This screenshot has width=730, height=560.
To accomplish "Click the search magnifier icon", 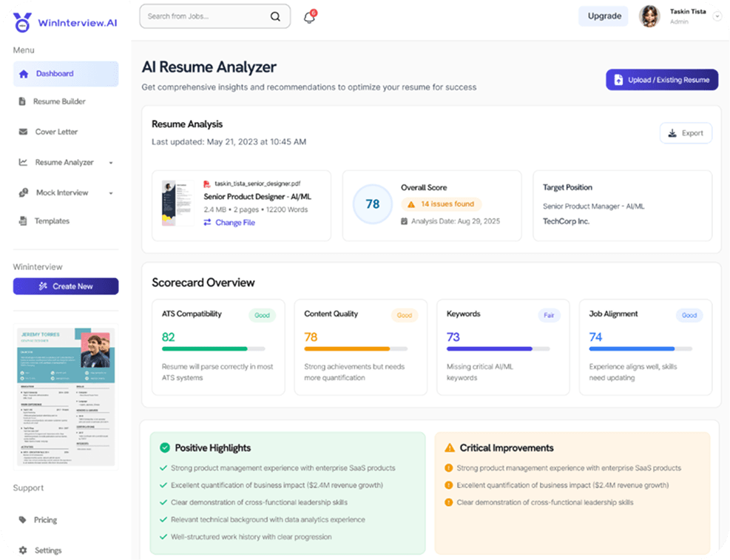I will 275,16.
